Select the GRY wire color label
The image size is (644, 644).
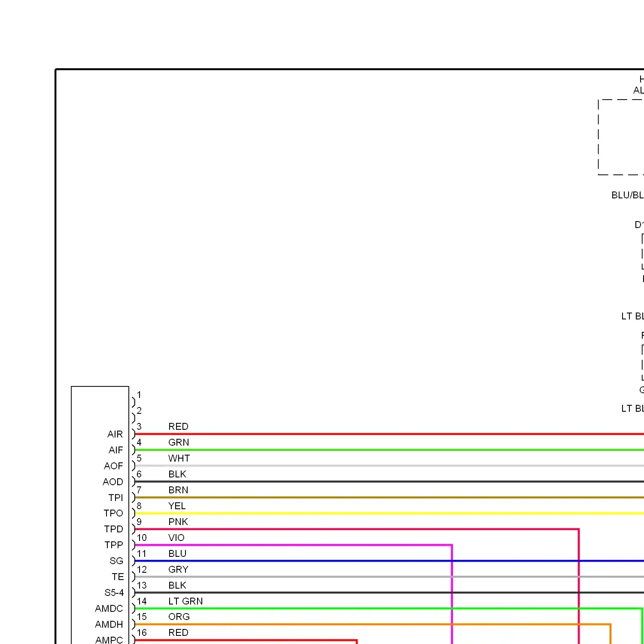point(179,569)
